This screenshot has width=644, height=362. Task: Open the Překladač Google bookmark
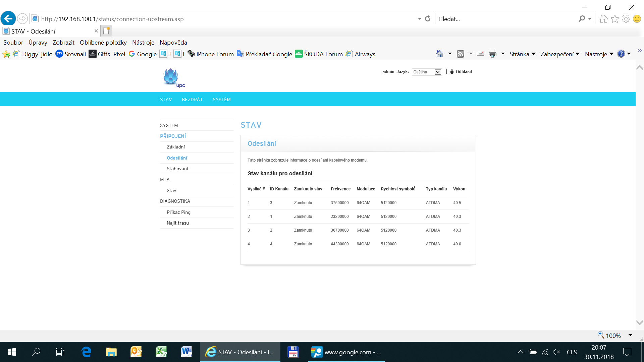[x=264, y=54]
